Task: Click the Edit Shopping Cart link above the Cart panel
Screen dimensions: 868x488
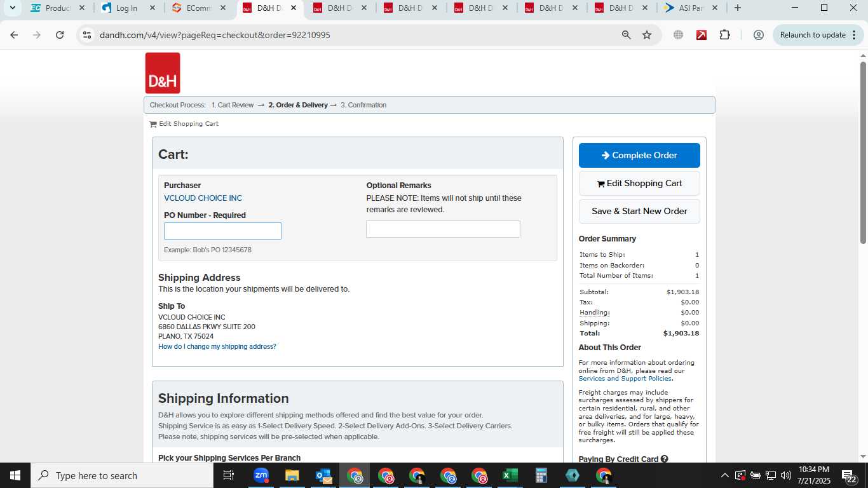Action: pyautogui.click(x=188, y=124)
